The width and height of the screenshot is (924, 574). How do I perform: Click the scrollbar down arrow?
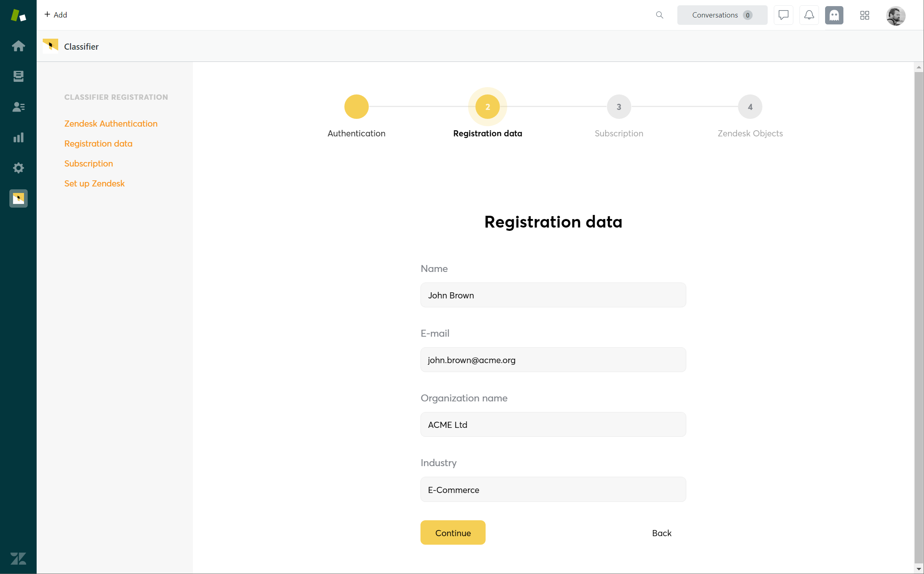point(918,568)
